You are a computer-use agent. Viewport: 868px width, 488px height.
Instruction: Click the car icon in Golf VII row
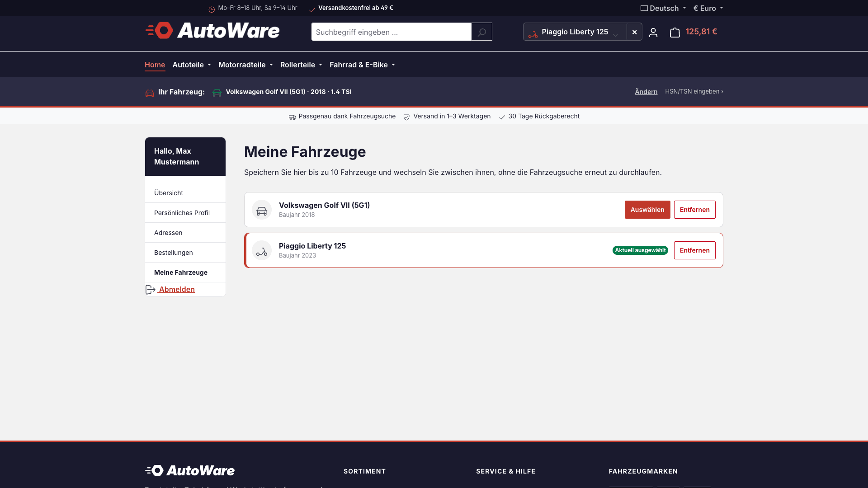point(262,210)
